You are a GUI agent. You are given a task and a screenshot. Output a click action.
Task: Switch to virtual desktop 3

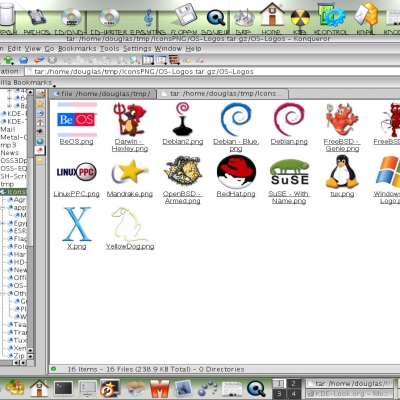click(279, 394)
